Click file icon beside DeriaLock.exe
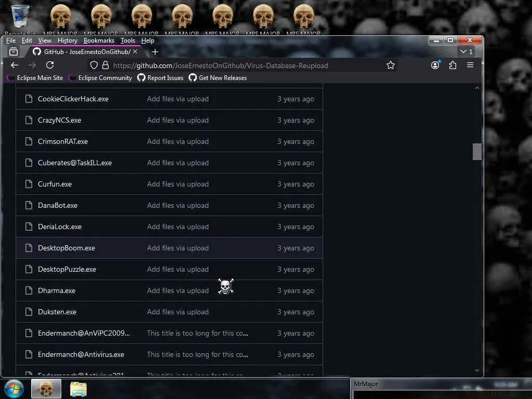This screenshot has width=532, height=399. tap(29, 227)
